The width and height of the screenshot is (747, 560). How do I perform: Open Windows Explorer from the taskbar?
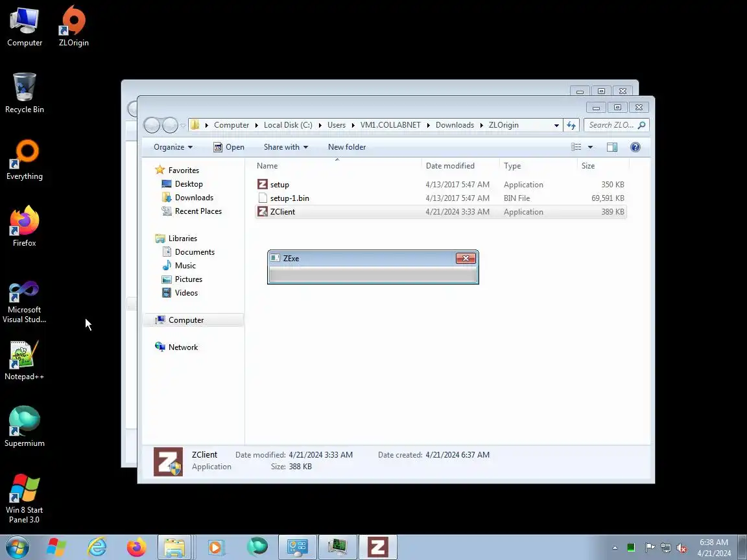click(x=174, y=547)
